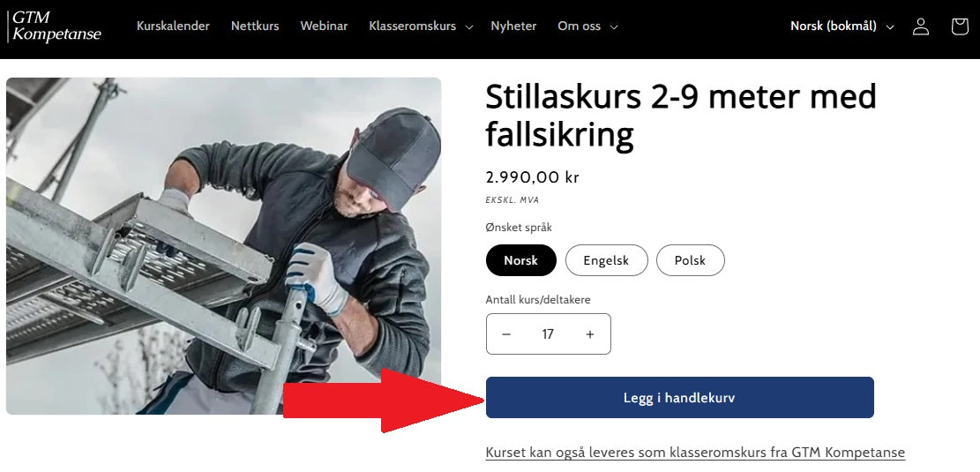Choose Engelsk language option
This screenshot has width=980, height=472.
pyautogui.click(x=606, y=260)
